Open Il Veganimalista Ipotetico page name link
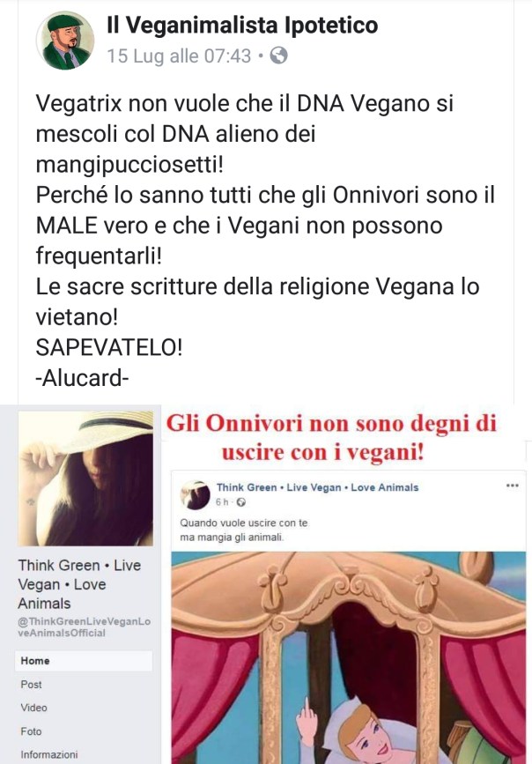The image size is (532, 764). (242, 26)
